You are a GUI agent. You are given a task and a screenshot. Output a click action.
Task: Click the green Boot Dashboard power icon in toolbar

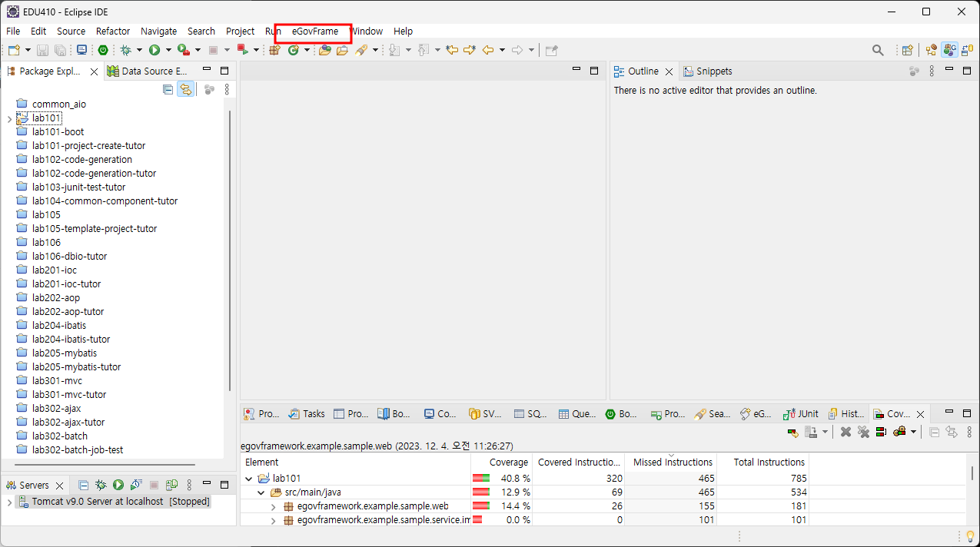[x=103, y=50]
